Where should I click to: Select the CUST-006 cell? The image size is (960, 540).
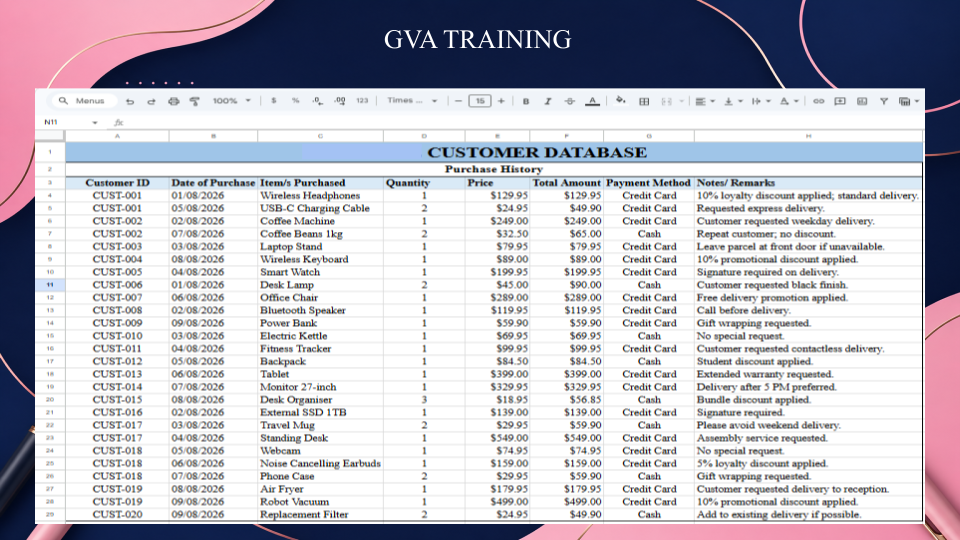(117, 285)
